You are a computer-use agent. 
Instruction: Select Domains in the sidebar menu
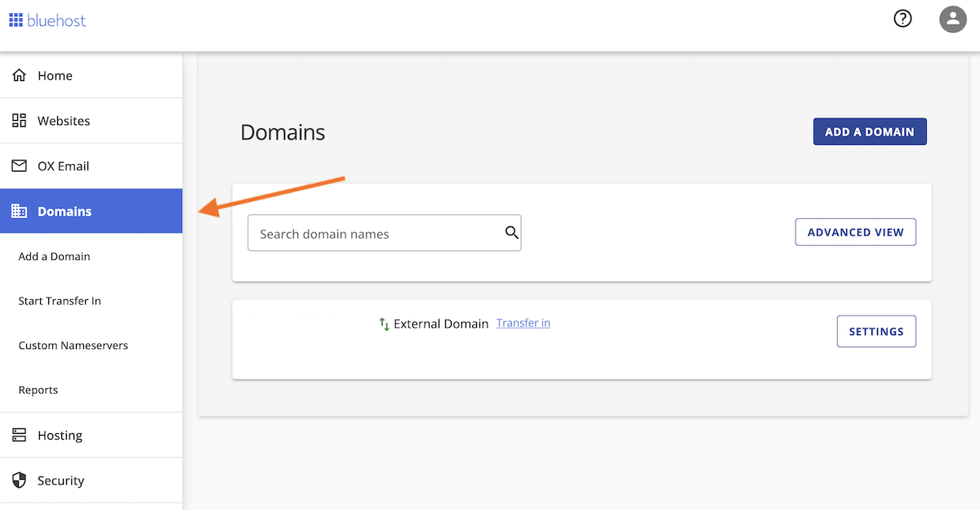(65, 212)
